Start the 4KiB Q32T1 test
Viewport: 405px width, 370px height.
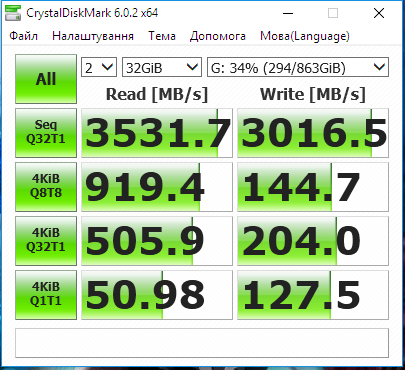(x=46, y=241)
